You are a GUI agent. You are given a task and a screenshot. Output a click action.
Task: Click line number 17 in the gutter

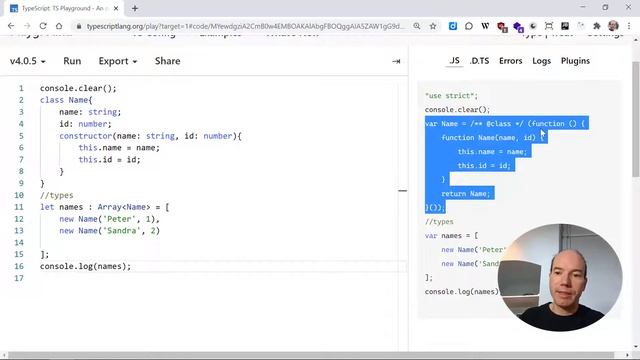tap(19, 278)
